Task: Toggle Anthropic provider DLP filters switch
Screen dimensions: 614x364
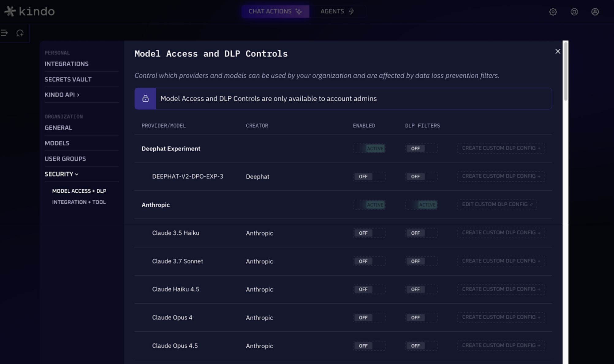Action: [x=421, y=205]
